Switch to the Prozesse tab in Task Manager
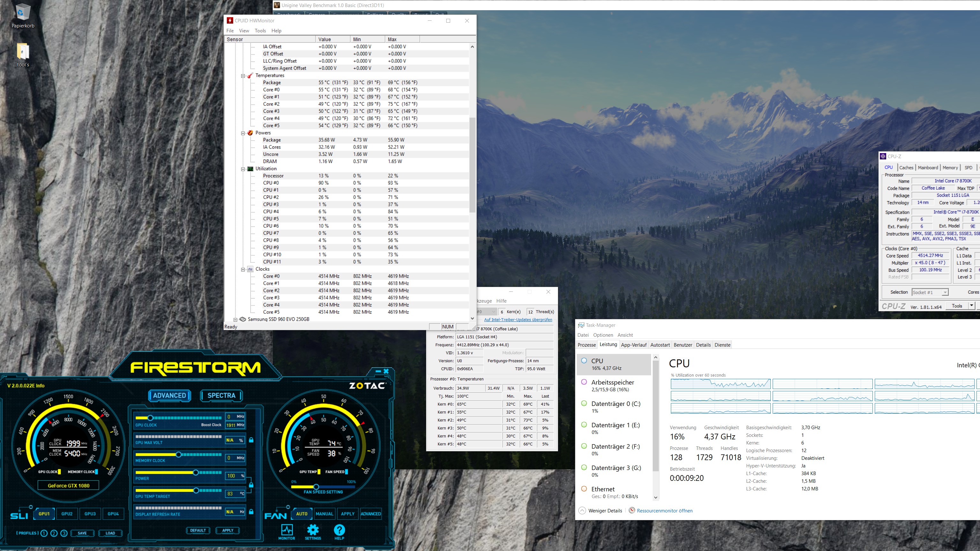Viewport: 980px width, 551px height. (587, 345)
